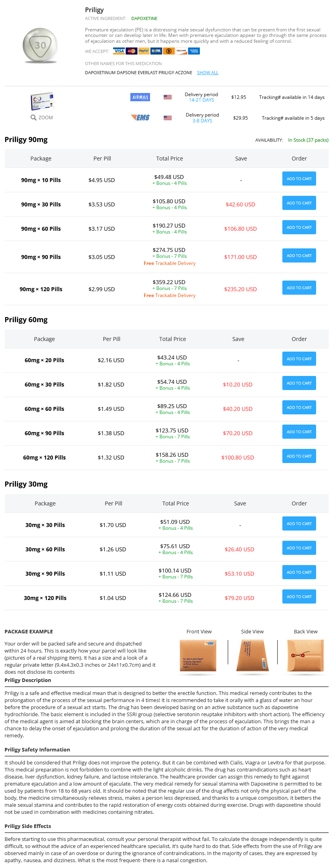Screen dimensions: 333x868
Task: Click the PayPal payment icon
Action: click(144, 51)
